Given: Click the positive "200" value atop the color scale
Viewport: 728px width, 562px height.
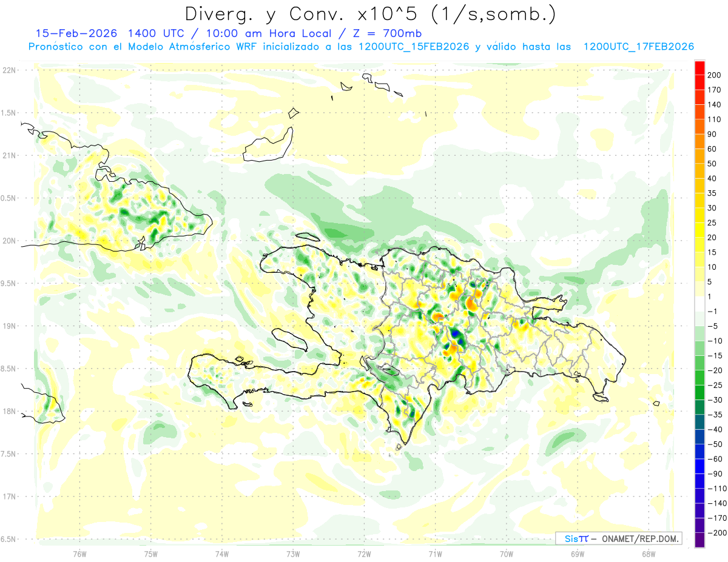Looking at the screenshot, I should [x=715, y=75].
